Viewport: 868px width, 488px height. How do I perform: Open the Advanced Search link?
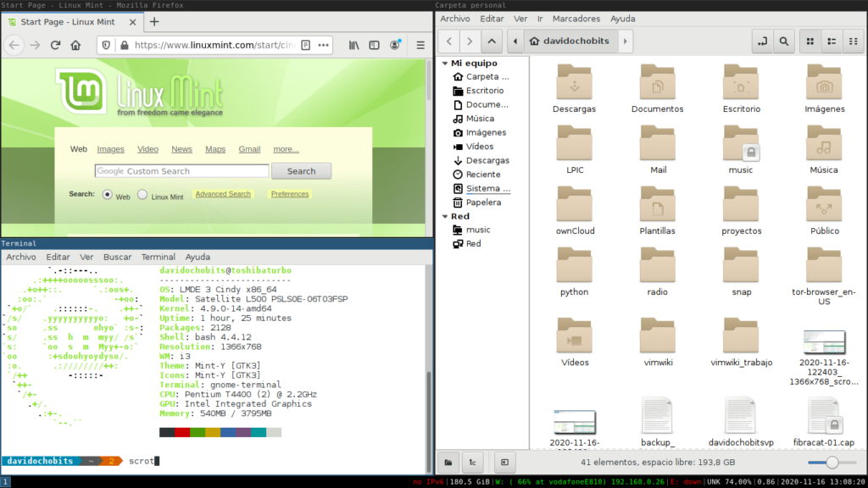pyautogui.click(x=223, y=194)
